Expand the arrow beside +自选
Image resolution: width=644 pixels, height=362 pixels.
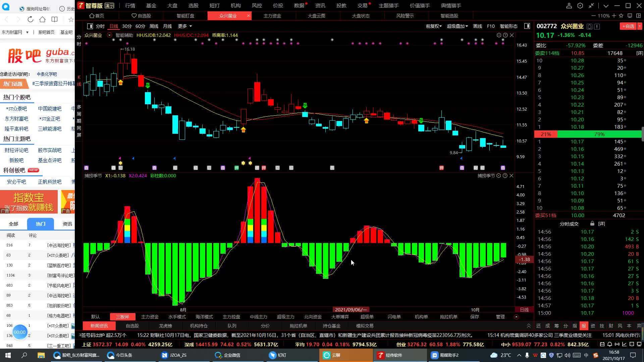point(640,26)
